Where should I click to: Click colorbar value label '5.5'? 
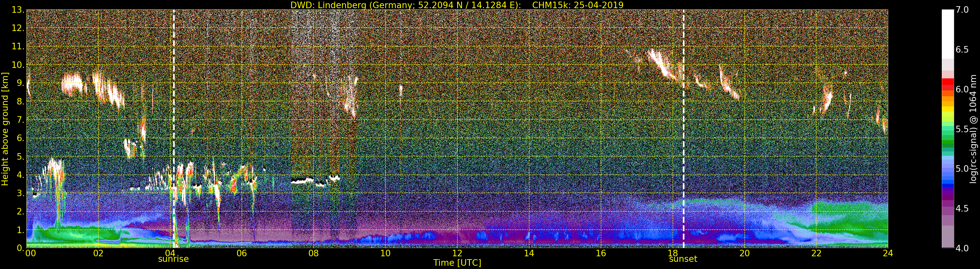962,129
